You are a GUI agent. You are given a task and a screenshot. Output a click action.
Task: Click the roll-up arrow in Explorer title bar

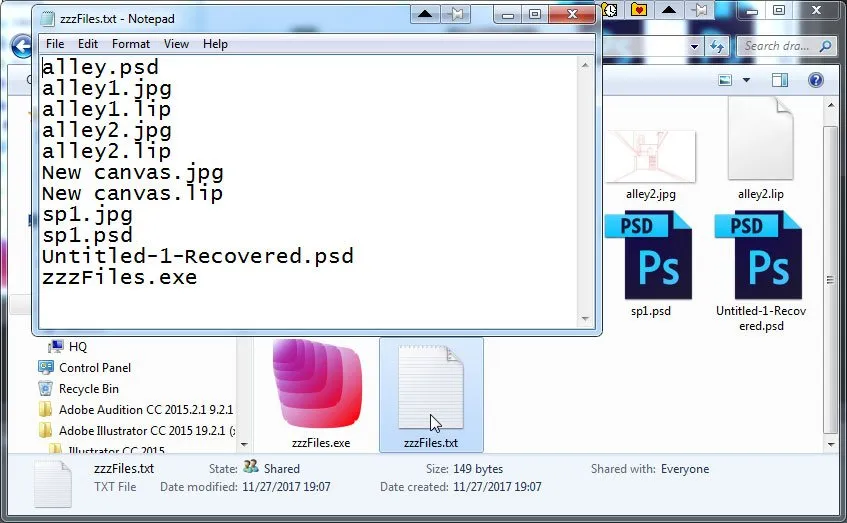tap(669, 10)
